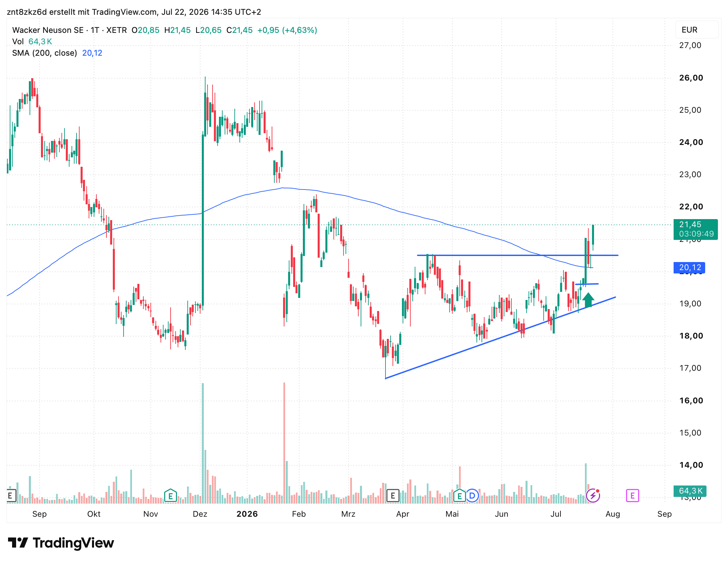Click the Jul label on time axis

point(556,514)
